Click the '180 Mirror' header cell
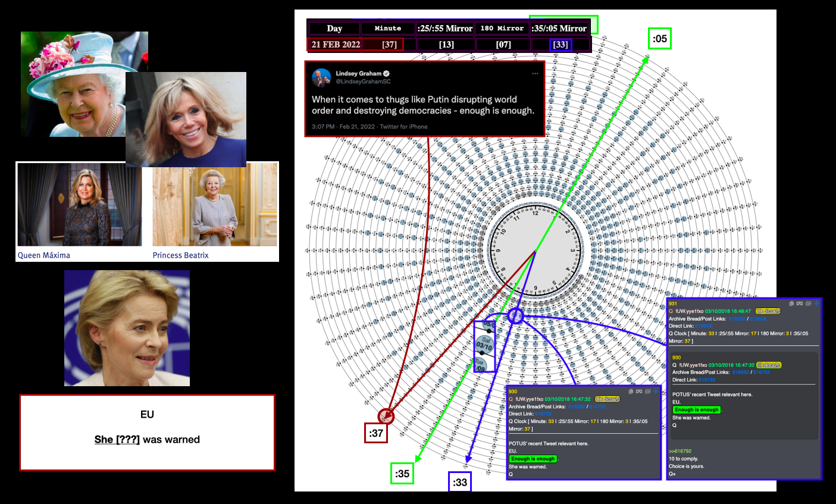 tap(502, 29)
